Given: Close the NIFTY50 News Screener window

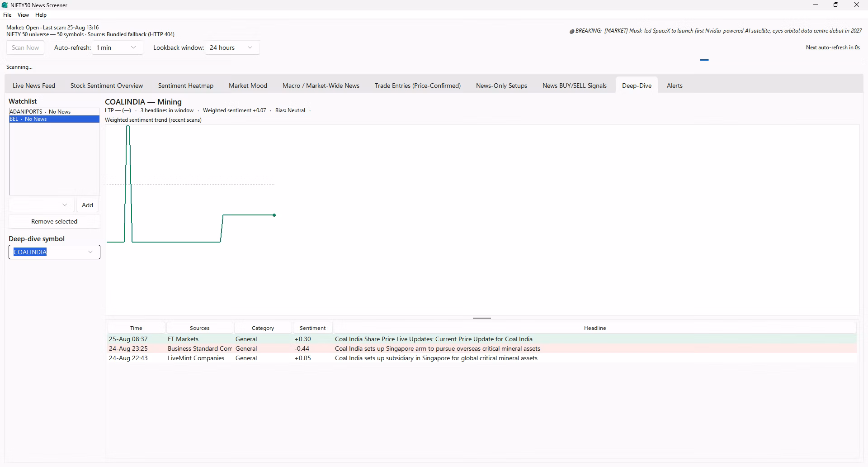Looking at the screenshot, I should 857,5.
